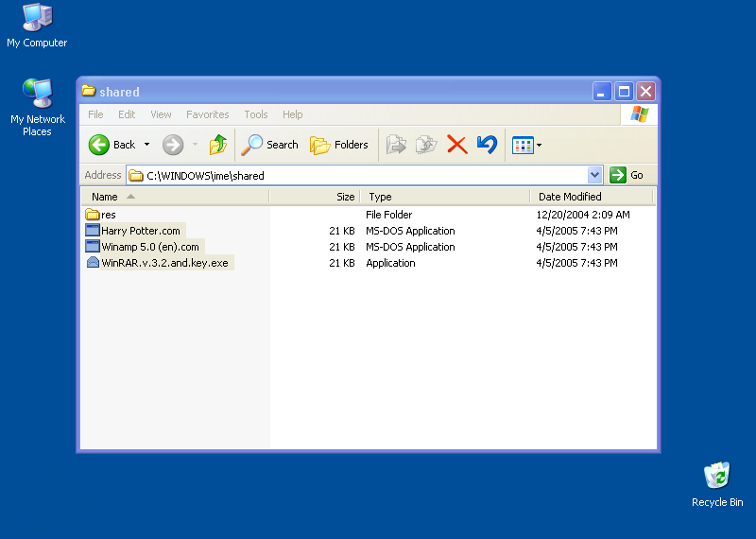The width and height of the screenshot is (756, 539).
Task: Click the Go button
Action: [x=627, y=175]
